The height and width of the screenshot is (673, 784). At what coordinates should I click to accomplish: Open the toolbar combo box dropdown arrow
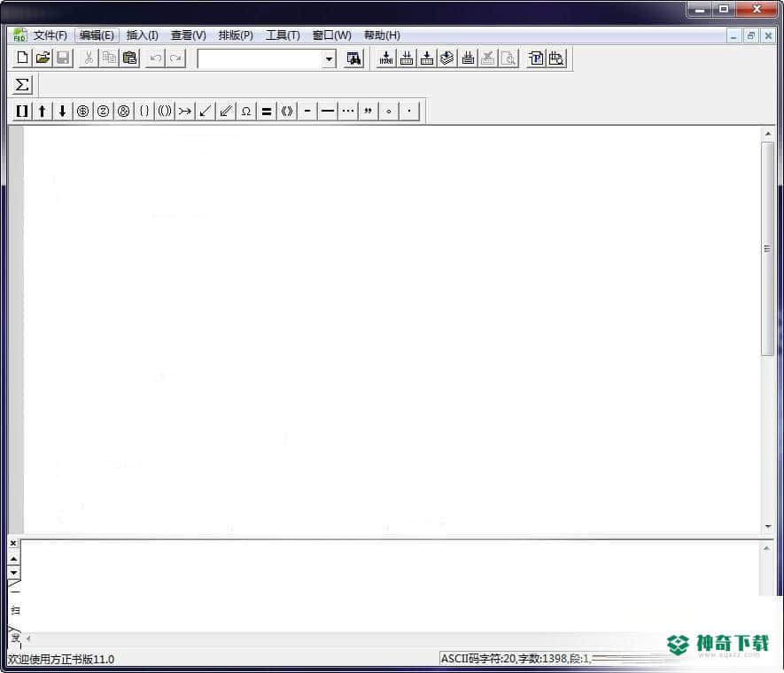[x=329, y=59]
